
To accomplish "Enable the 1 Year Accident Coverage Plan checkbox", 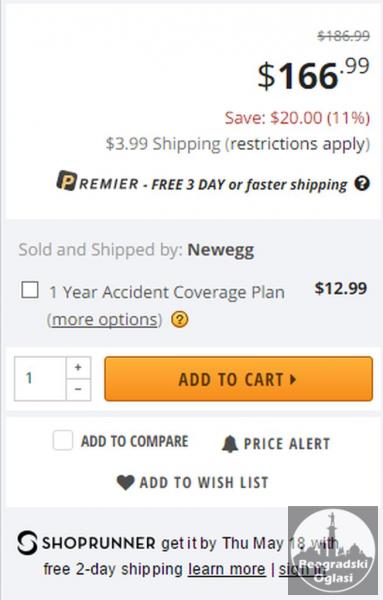I will tap(30, 290).
